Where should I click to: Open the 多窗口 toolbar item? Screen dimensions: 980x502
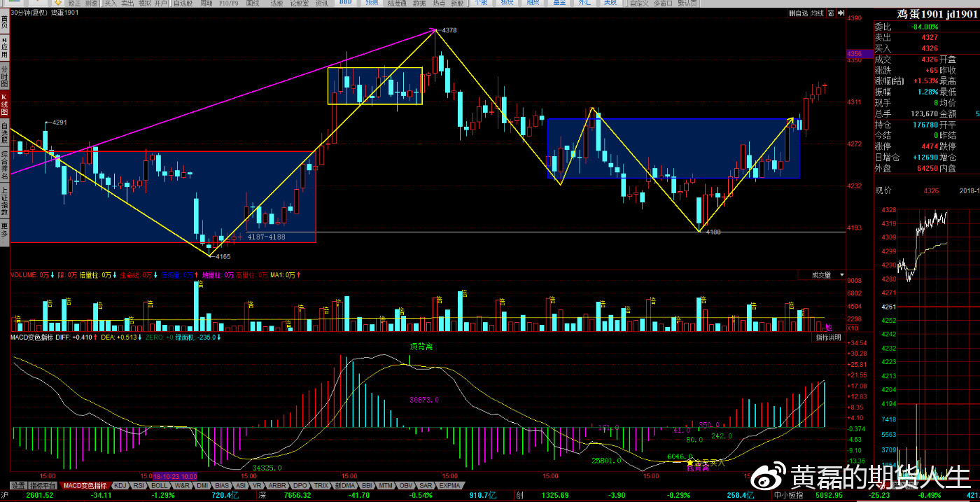coord(663,4)
